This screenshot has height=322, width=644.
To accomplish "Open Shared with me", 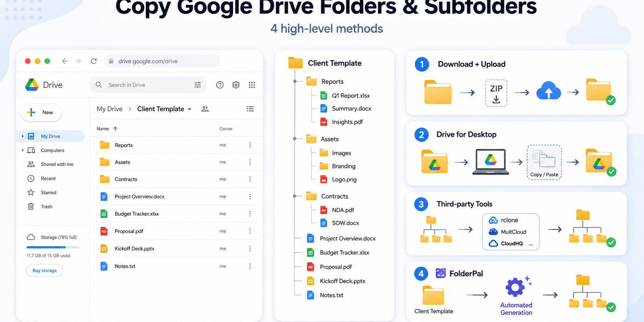I will [51, 164].
